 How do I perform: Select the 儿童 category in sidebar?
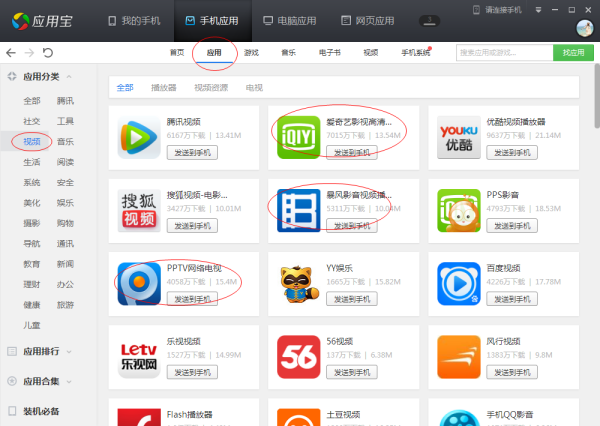click(32, 325)
